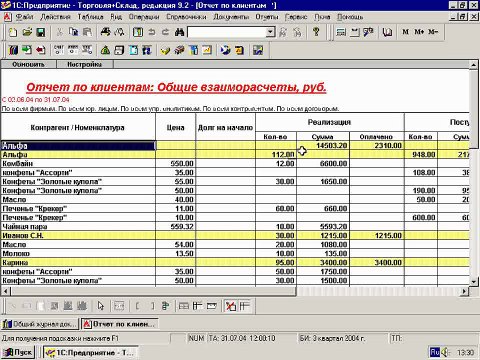Click the Долг на начало column header
This screenshot has width=480, height=360.
(x=225, y=128)
